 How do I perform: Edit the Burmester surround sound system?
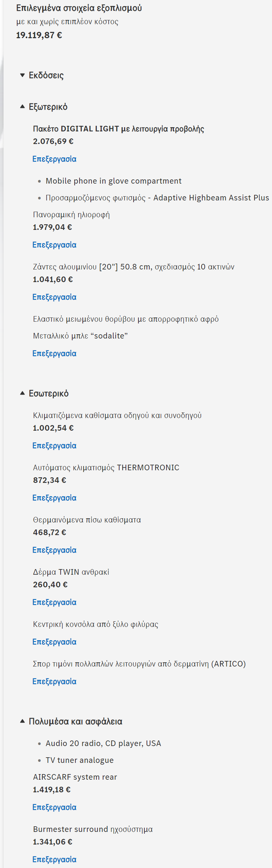[x=54, y=860]
